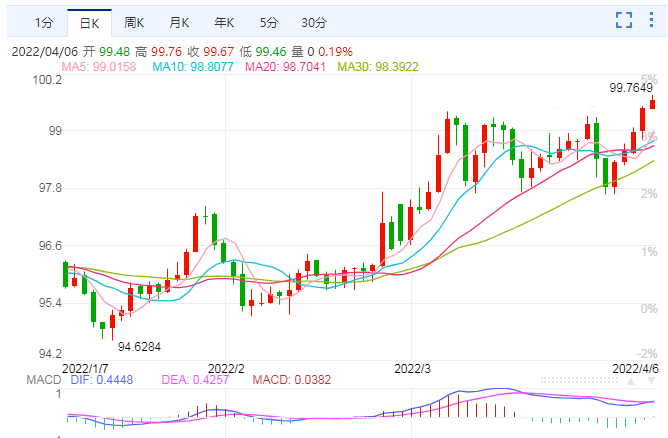Screen dimensions: 668x438
Task: Click the 94.2 price axis label
Action: (50, 354)
